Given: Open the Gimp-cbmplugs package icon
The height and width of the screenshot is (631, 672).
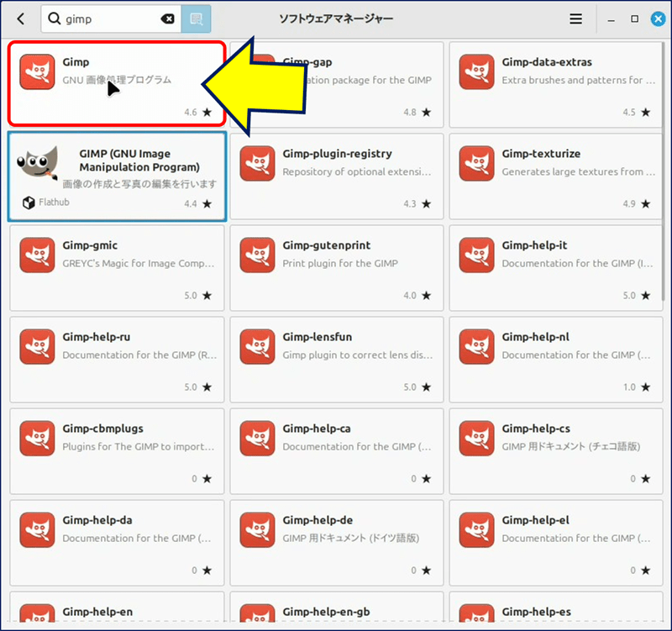Looking at the screenshot, I should pyautogui.click(x=37, y=439).
